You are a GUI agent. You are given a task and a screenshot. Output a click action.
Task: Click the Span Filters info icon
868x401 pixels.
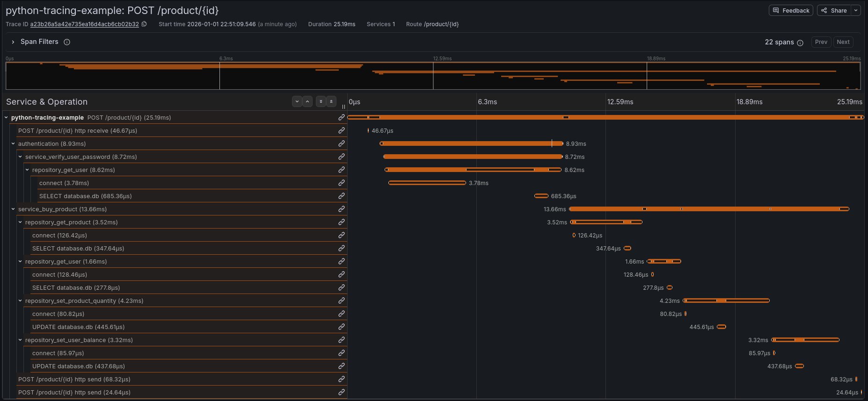click(67, 42)
